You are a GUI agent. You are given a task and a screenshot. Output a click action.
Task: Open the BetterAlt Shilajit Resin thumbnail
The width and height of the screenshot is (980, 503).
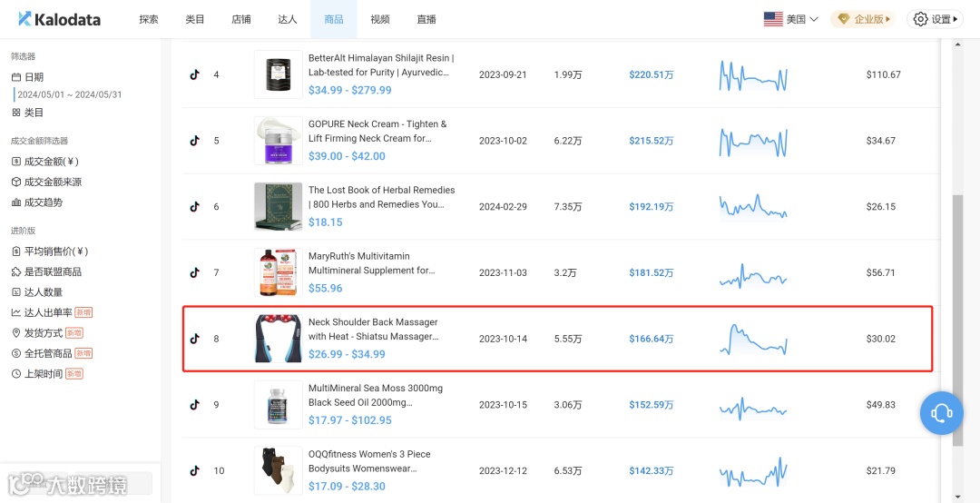279,74
